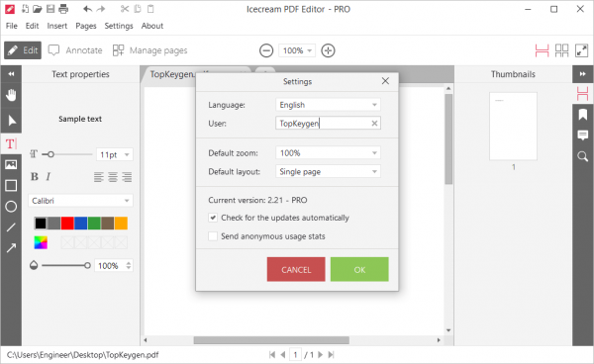Clear the User field with X

pos(374,124)
